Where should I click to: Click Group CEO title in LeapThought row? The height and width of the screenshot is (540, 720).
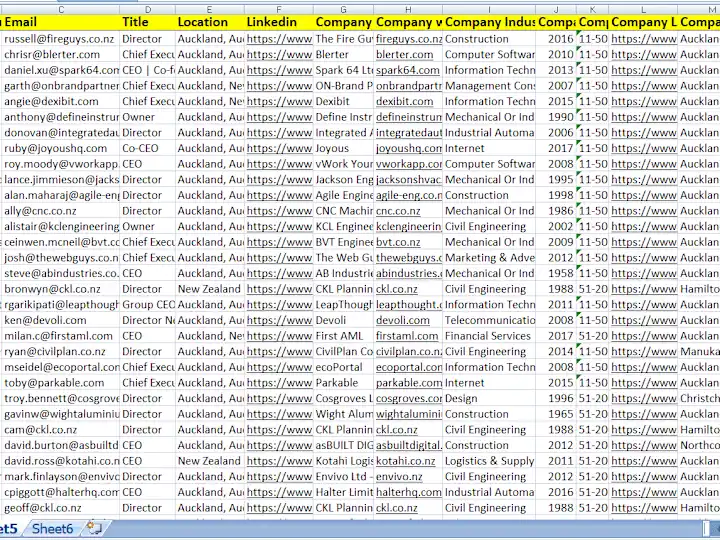pos(147,304)
